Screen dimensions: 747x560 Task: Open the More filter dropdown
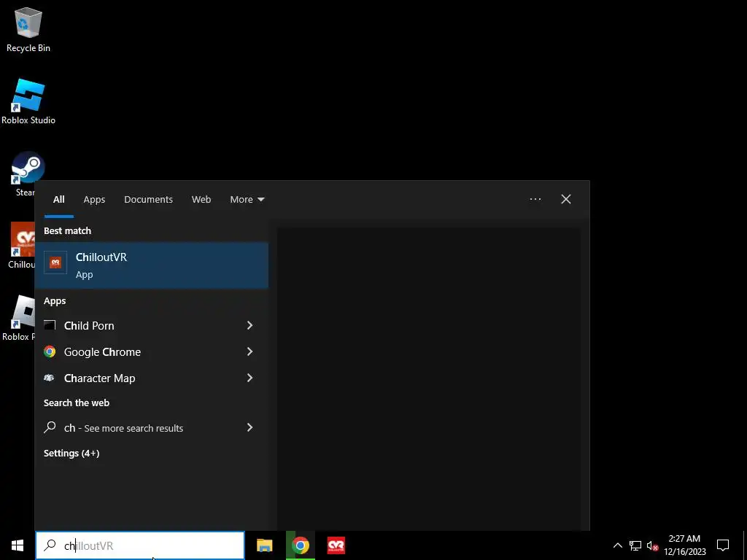(x=247, y=200)
